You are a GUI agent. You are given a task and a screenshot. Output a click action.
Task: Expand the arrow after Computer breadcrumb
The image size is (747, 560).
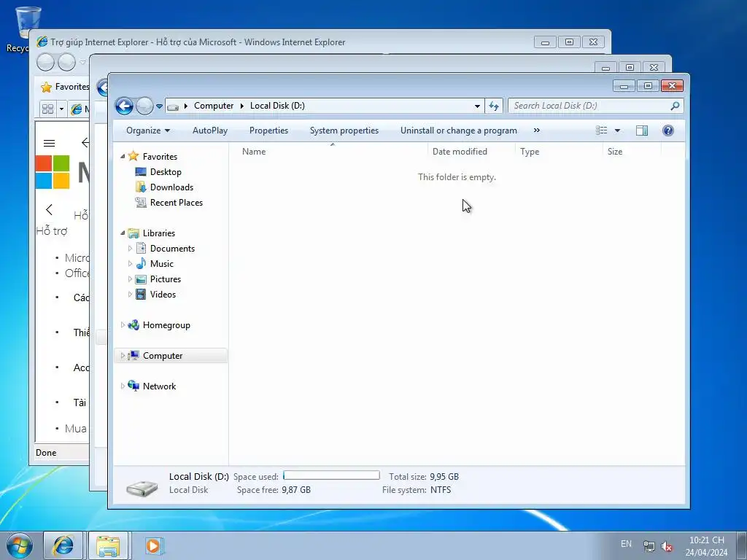[242, 106]
